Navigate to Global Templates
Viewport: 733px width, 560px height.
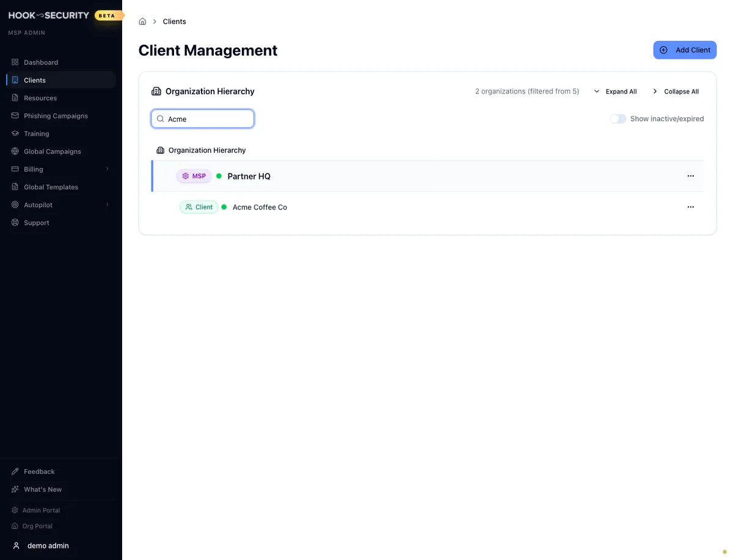pyautogui.click(x=61, y=187)
